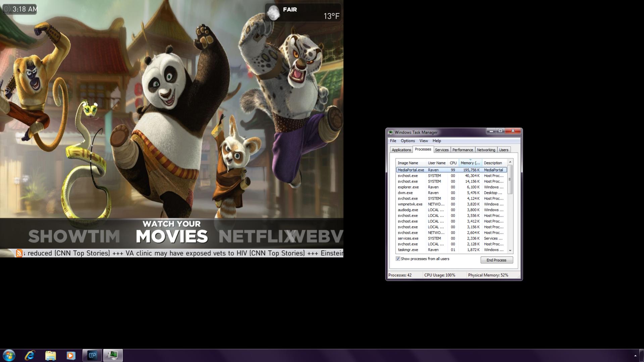Select the explorer.exe process row
644x362 pixels.
[x=451, y=187]
